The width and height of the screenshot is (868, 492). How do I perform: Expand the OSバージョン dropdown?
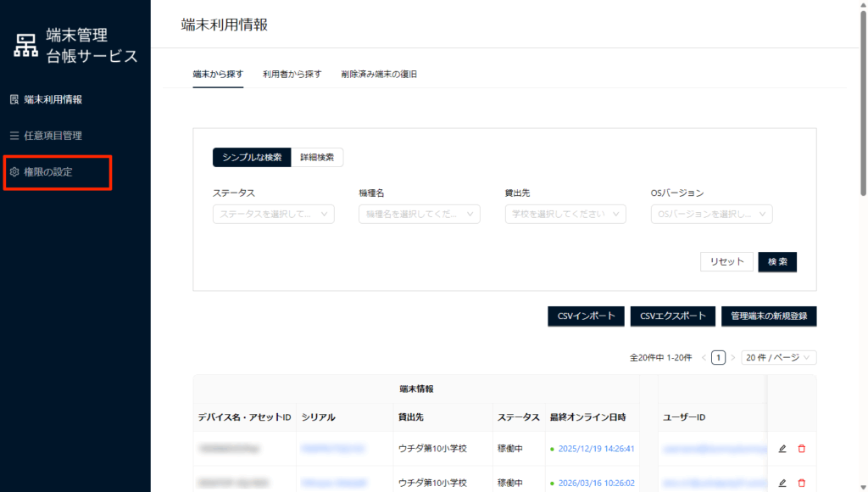point(711,215)
